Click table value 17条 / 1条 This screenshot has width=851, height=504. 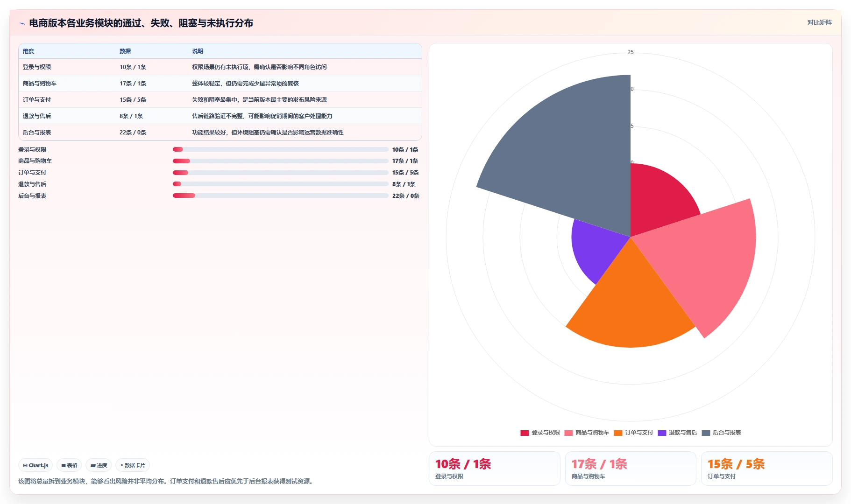[133, 84]
